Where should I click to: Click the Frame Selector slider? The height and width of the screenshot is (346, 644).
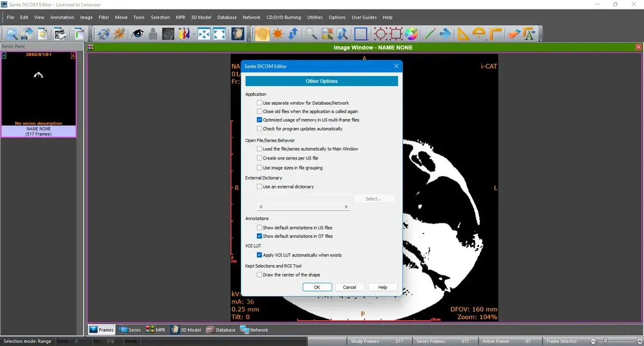(616, 341)
